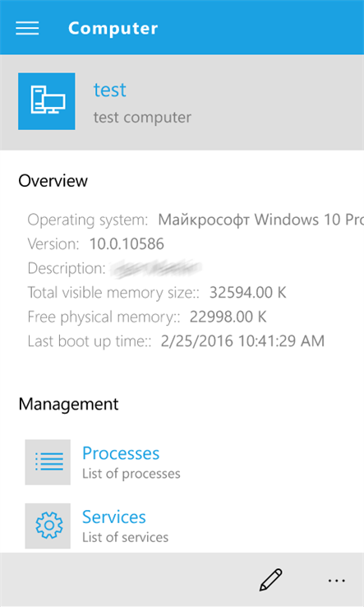Tap the pencil edit icon

point(270,580)
